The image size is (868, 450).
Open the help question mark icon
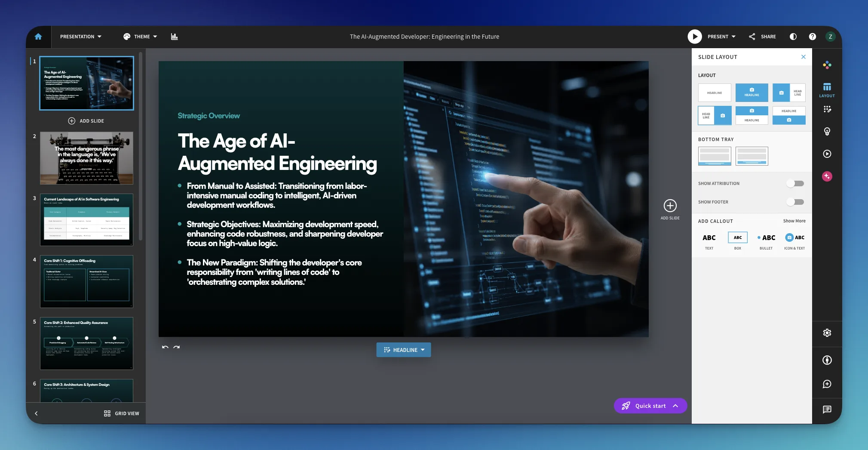coord(812,37)
